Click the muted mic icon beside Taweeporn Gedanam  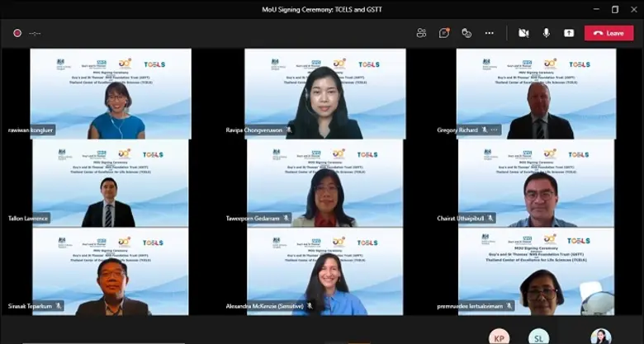click(286, 219)
